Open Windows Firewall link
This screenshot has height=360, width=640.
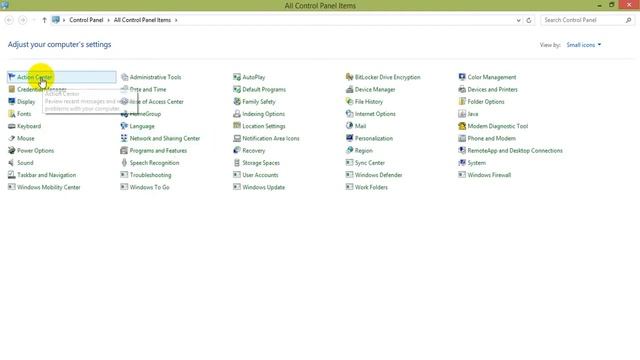point(489,175)
